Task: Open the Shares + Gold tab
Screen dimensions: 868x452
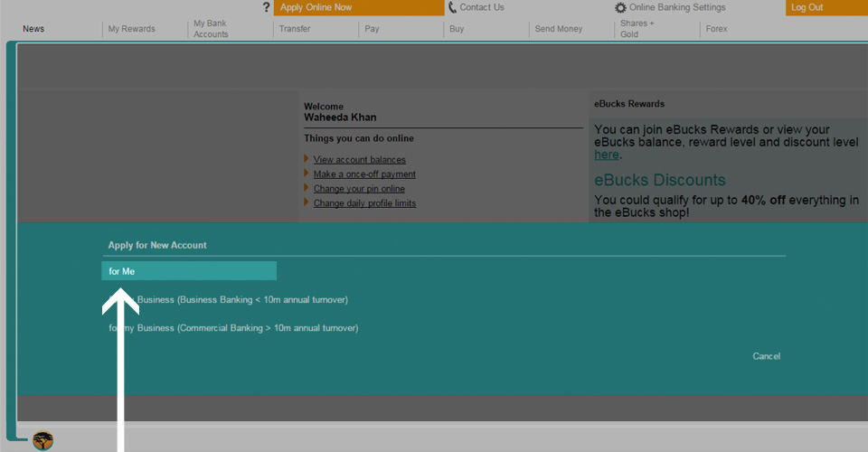Action: [637, 29]
